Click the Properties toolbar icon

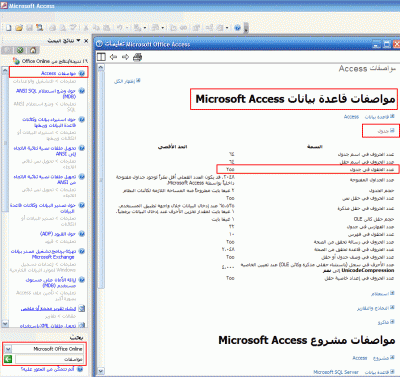[x=196, y=28]
